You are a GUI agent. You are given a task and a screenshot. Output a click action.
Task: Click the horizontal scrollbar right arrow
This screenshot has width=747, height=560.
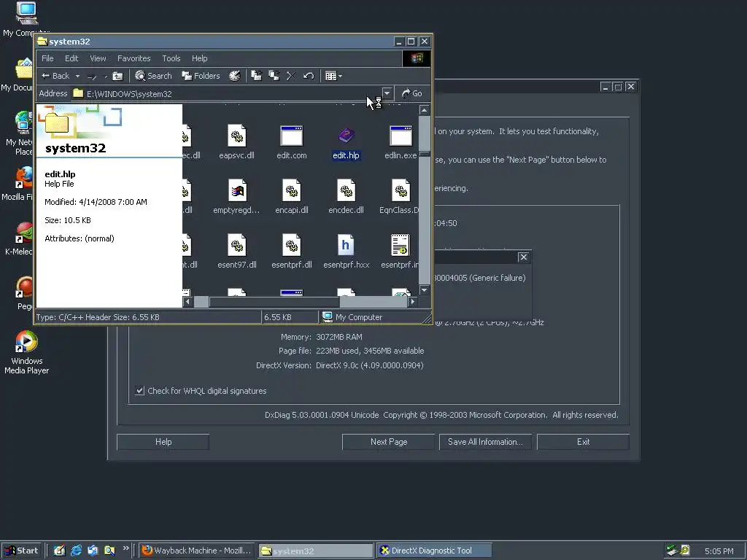click(x=413, y=301)
